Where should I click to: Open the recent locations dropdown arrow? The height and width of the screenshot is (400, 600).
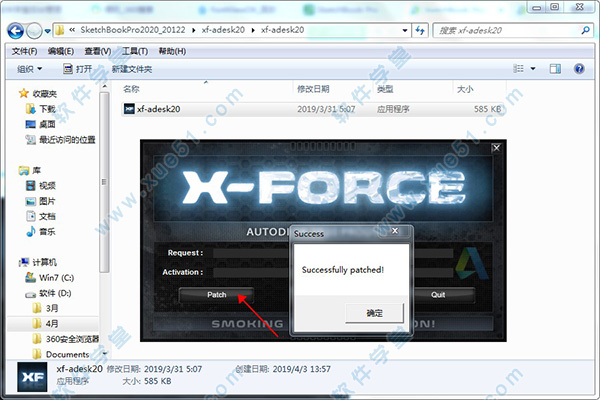click(47, 31)
